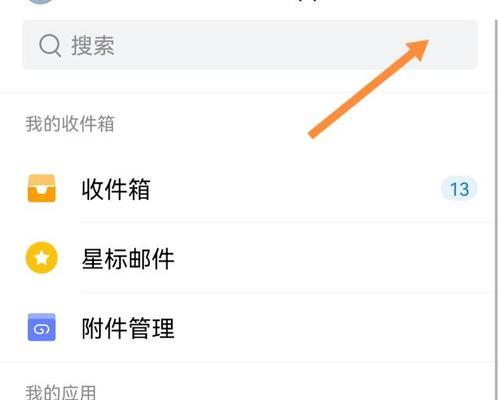Open the 收件箱 folder label
500x400 pixels.
click(116, 189)
